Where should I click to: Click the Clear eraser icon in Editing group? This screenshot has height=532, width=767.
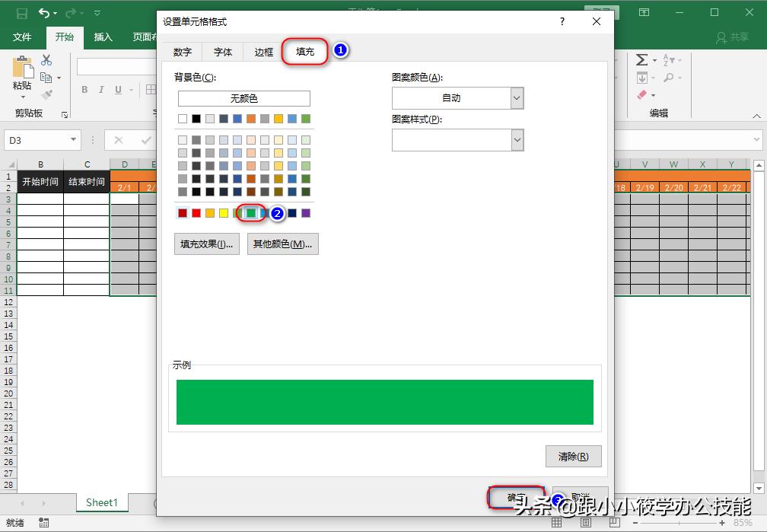coord(641,94)
